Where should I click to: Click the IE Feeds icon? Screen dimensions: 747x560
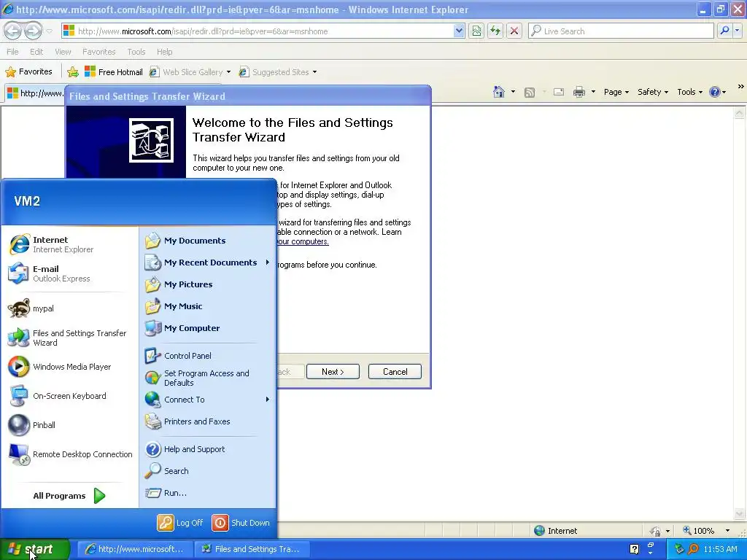[530, 93]
